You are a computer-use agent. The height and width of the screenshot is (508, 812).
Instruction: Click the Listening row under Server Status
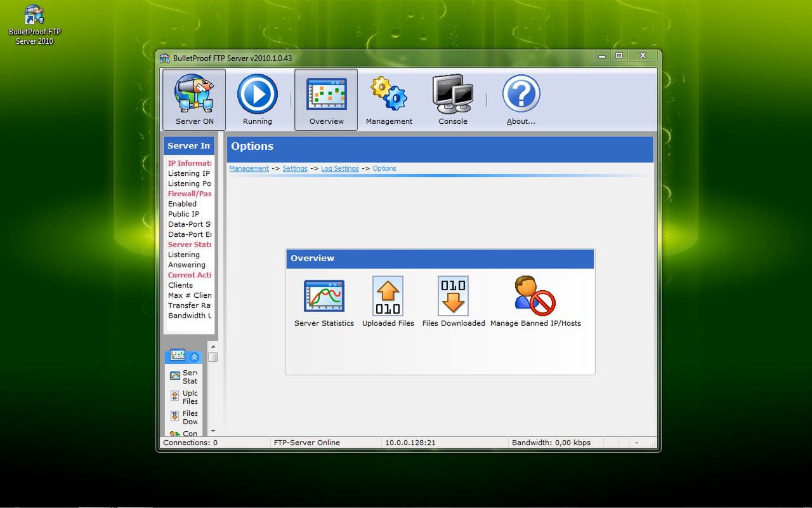tap(184, 255)
